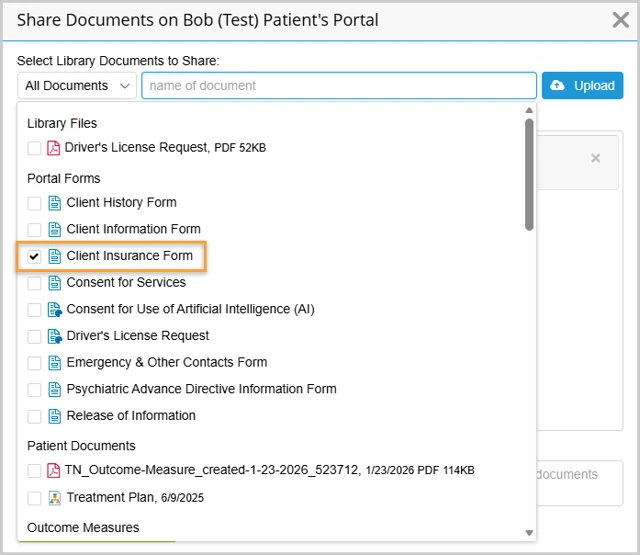Select the Treatment Plan label

click(110, 497)
